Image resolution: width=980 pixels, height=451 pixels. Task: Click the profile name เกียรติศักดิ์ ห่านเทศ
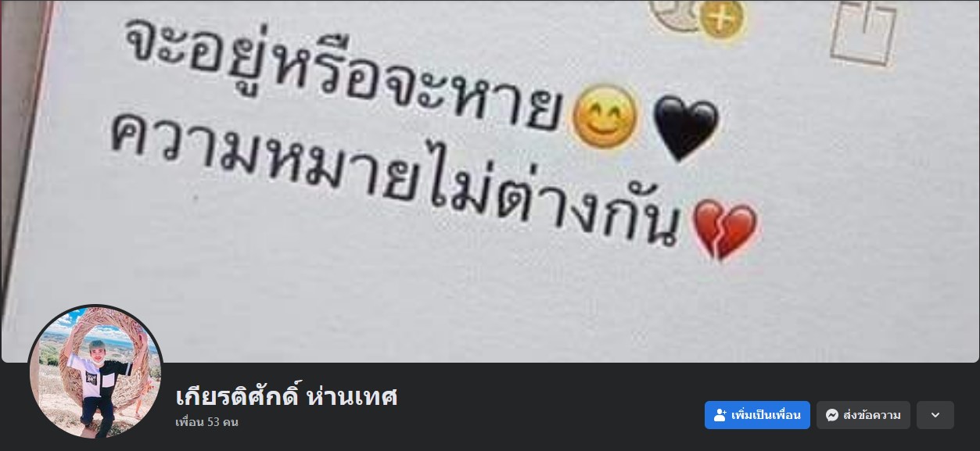tap(287, 396)
